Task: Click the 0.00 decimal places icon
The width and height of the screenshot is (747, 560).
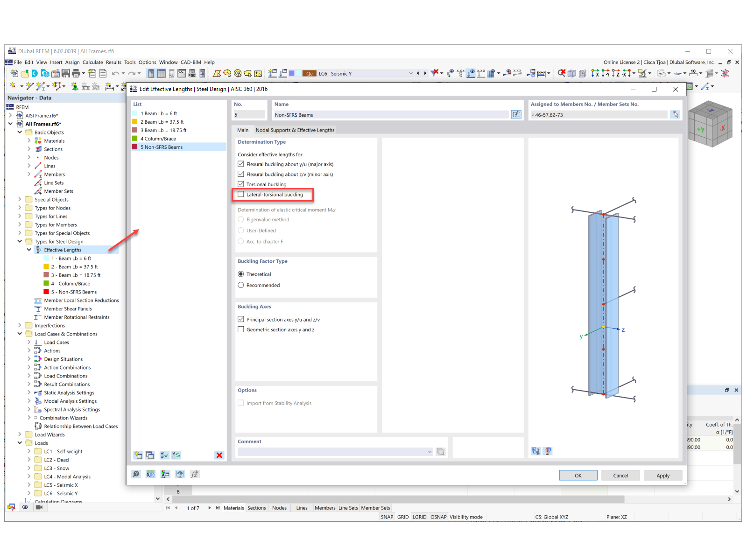Action: tap(150, 474)
